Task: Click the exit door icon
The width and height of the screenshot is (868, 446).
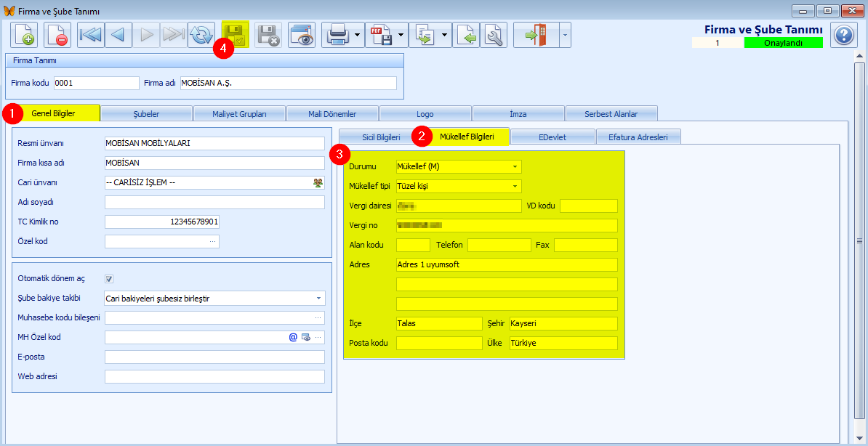Action: click(x=536, y=36)
